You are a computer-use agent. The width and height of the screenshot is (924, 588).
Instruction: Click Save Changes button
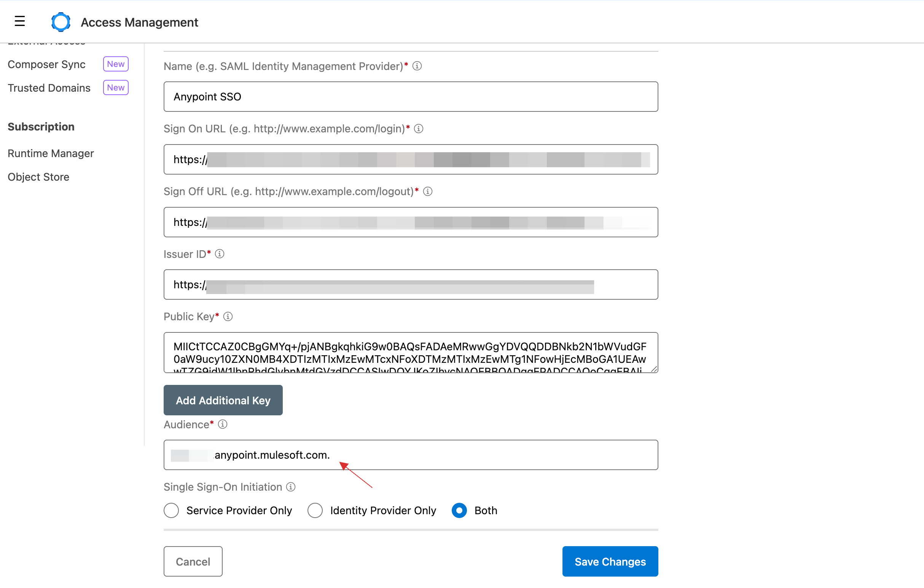(610, 561)
